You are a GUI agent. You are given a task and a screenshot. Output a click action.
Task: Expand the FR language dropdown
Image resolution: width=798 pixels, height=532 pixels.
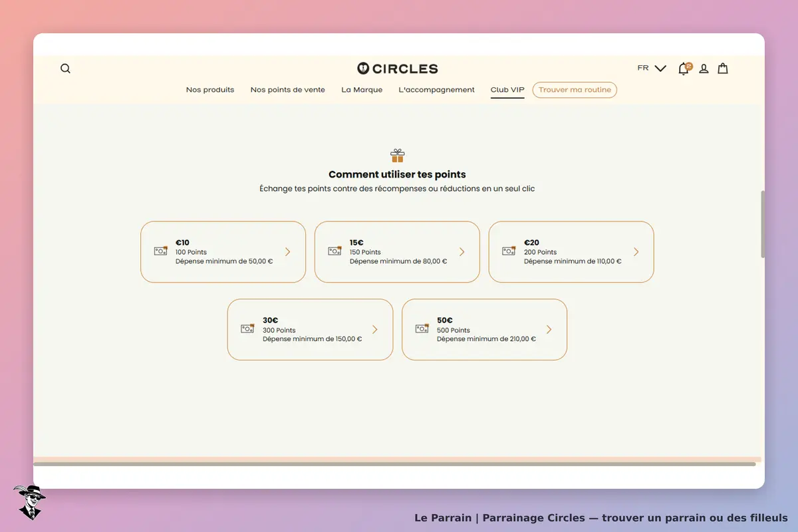click(x=652, y=68)
